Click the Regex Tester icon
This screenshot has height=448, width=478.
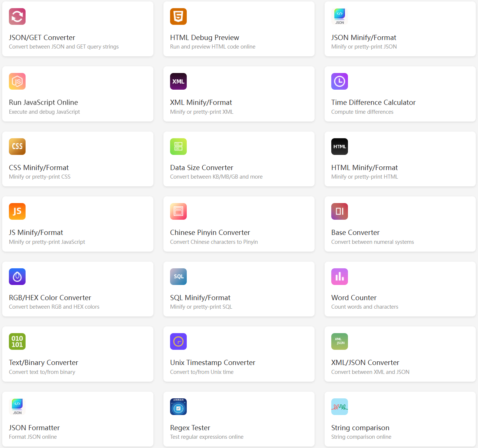coord(178,406)
